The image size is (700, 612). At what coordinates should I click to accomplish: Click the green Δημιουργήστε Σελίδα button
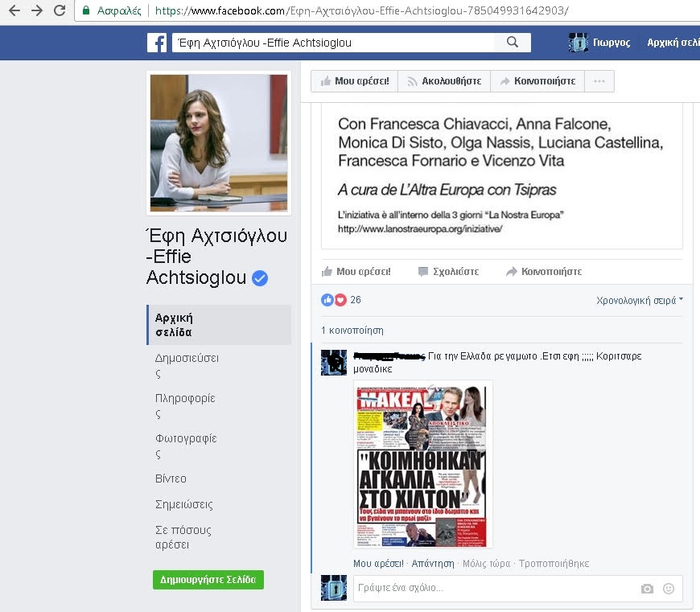(x=208, y=580)
